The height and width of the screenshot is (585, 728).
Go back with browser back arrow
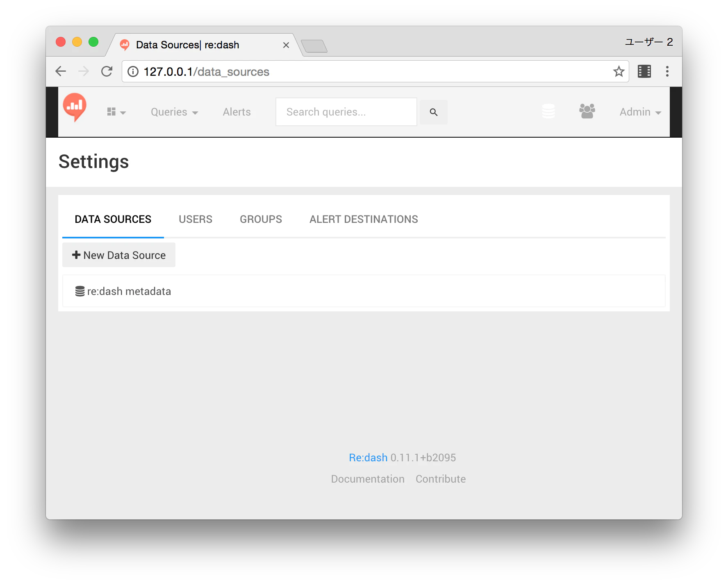point(61,71)
